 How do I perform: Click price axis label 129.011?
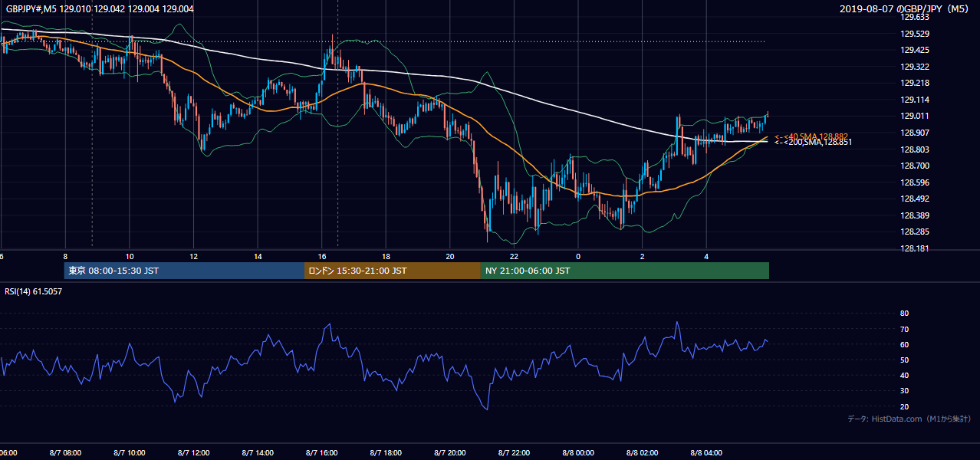click(915, 116)
